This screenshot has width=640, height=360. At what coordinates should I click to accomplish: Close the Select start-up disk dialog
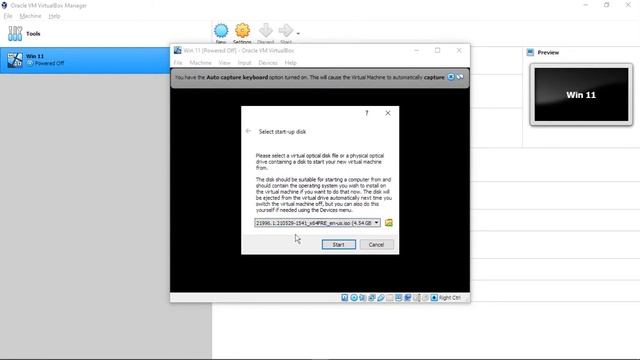(388, 113)
